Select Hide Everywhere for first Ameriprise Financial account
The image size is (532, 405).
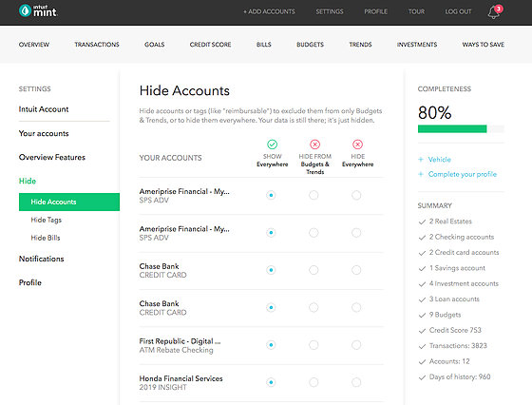point(356,195)
